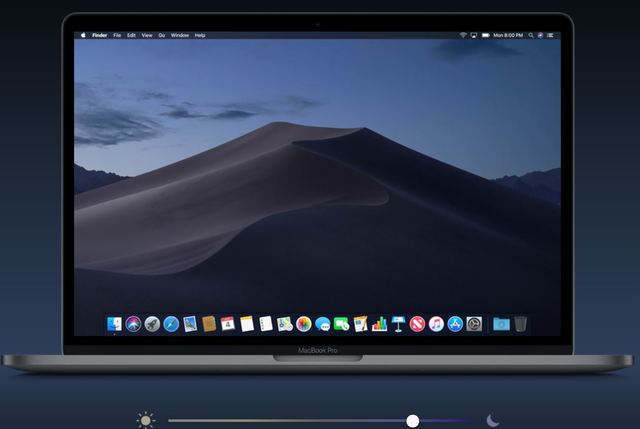Open the Go menu
Viewport: 640px width, 429px height.
pyautogui.click(x=162, y=35)
